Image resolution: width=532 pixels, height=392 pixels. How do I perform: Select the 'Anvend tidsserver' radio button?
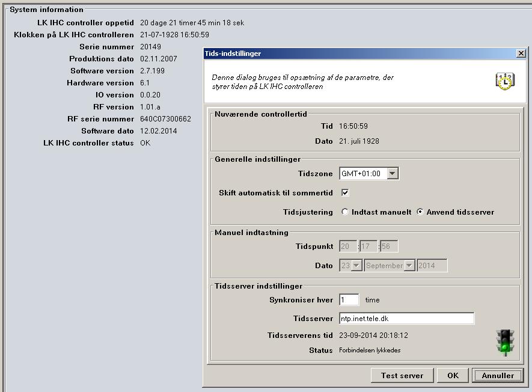pos(420,212)
